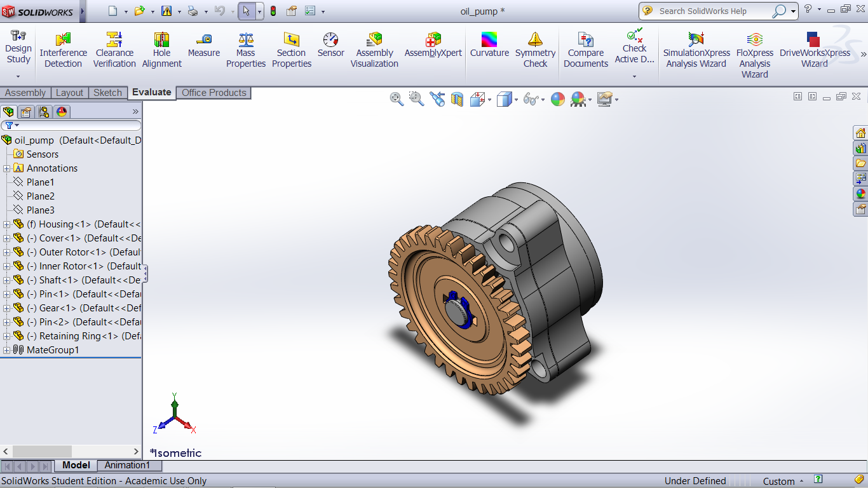Open the PropertyManager tab in left panel
The height and width of the screenshot is (488, 868).
26,112
